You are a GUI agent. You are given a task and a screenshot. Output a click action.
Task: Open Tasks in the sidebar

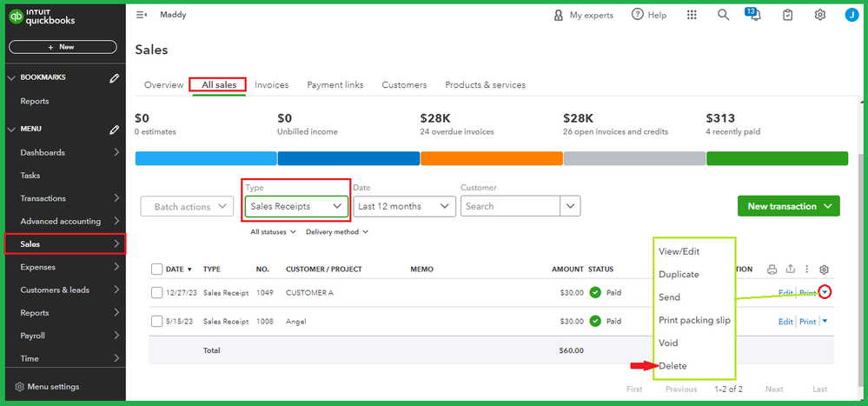pyautogui.click(x=30, y=176)
